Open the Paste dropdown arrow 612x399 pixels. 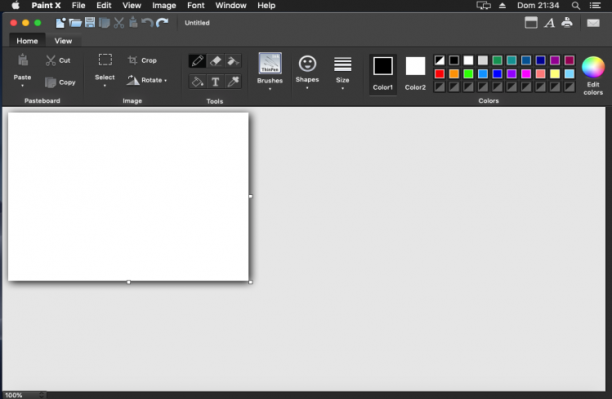pos(22,86)
